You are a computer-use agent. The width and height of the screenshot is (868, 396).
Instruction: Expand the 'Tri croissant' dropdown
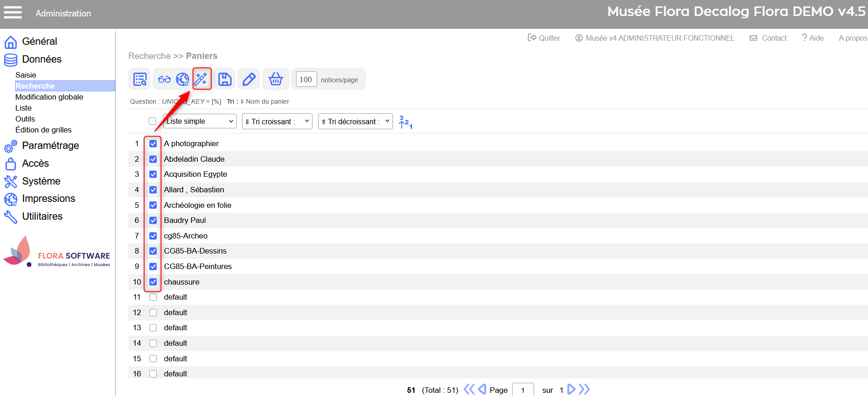(277, 121)
